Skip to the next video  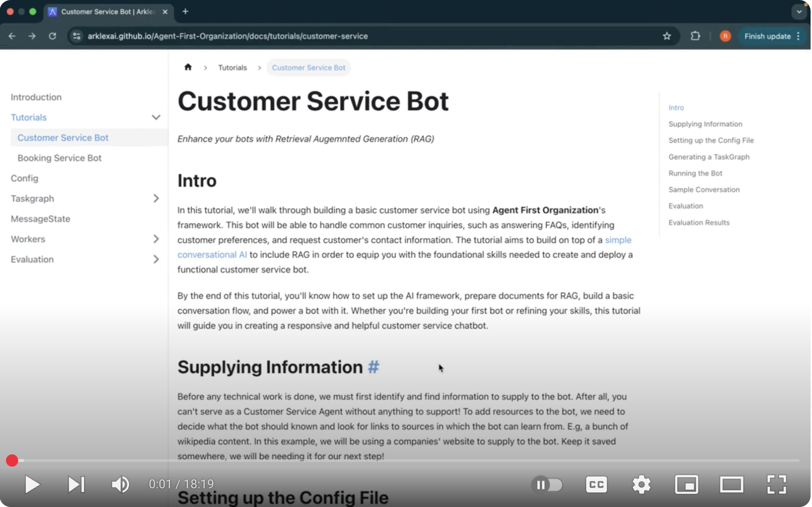click(x=77, y=484)
